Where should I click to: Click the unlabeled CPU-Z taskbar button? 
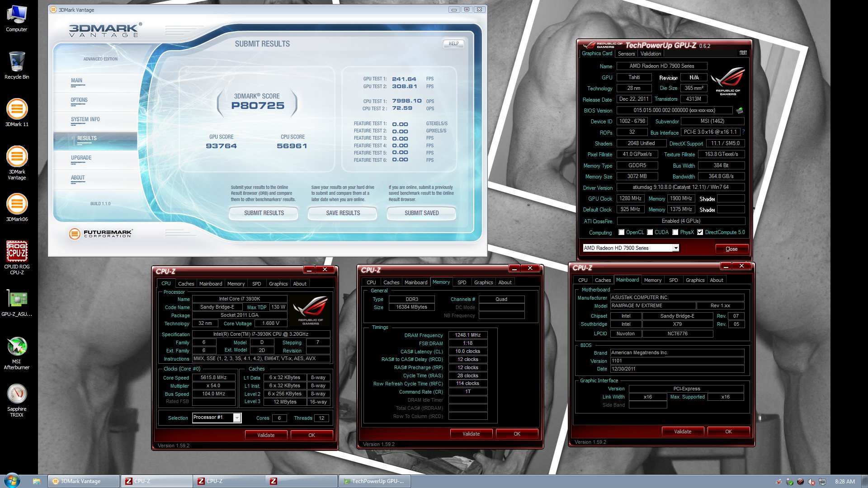pos(302,481)
